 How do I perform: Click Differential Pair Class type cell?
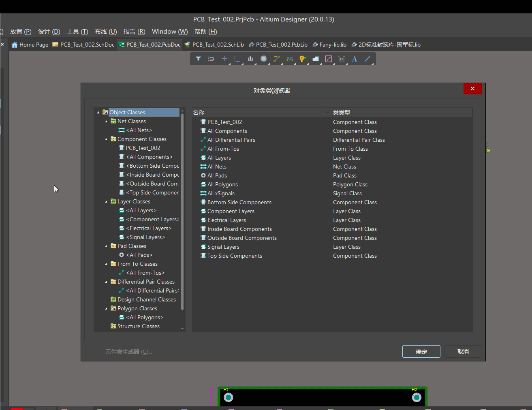click(x=359, y=140)
